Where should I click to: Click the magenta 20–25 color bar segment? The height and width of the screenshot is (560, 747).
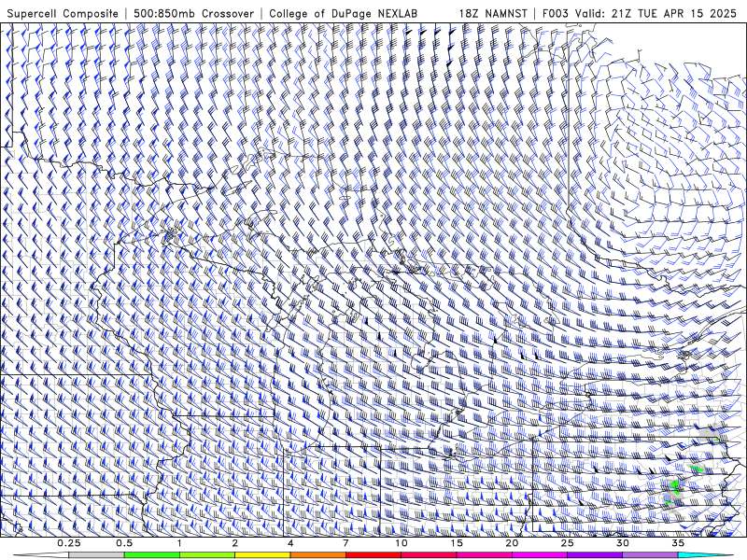click(x=540, y=555)
